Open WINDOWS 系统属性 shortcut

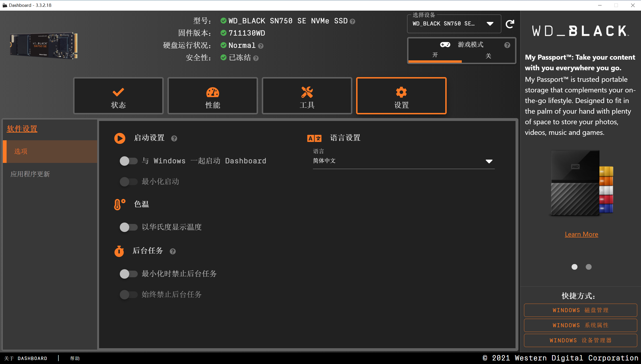(x=580, y=325)
